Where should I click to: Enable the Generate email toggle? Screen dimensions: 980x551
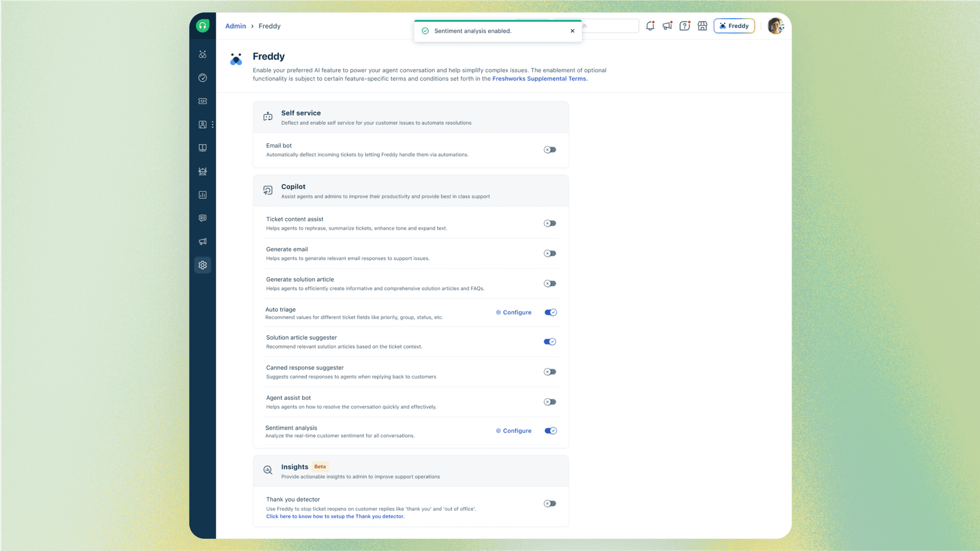coord(550,254)
